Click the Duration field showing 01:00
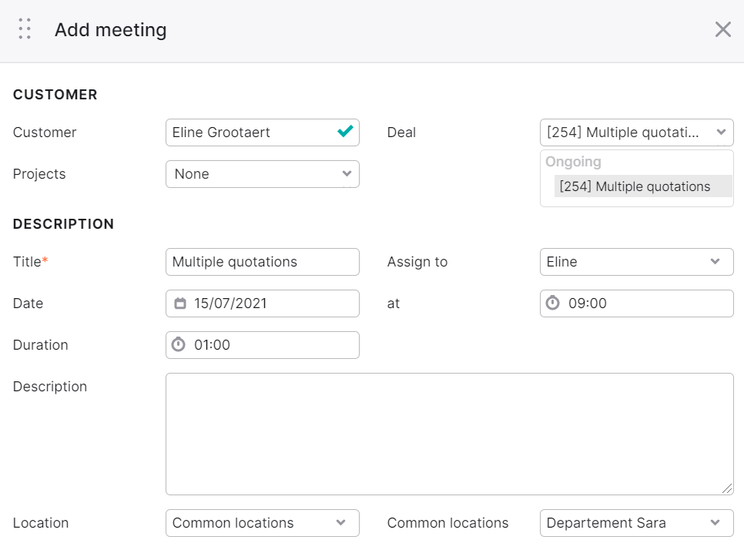This screenshot has width=744, height=560. point(263,345)
